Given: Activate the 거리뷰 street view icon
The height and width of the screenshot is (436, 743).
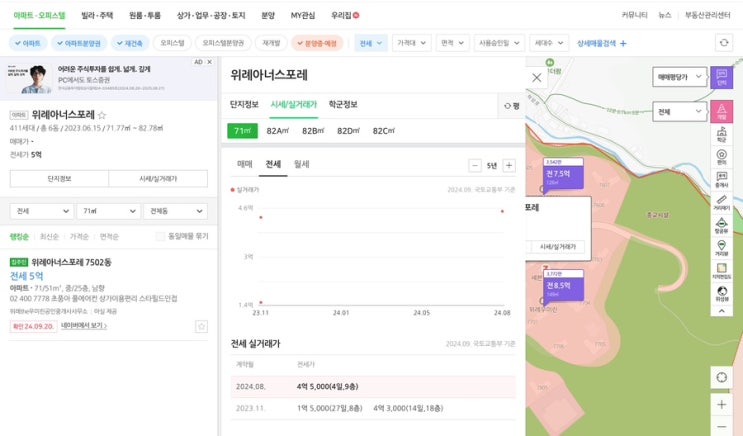Looking at the screenshot, I should (721, 248).
